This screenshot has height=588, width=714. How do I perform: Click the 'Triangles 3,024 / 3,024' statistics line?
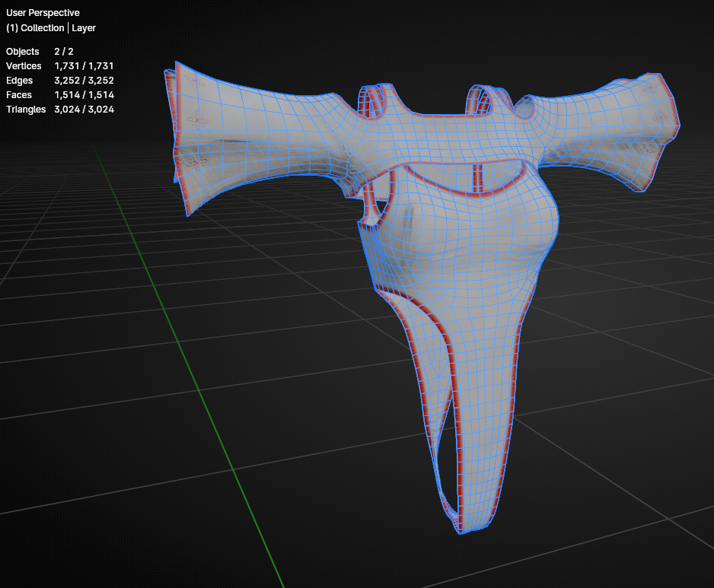click(59, 110)
